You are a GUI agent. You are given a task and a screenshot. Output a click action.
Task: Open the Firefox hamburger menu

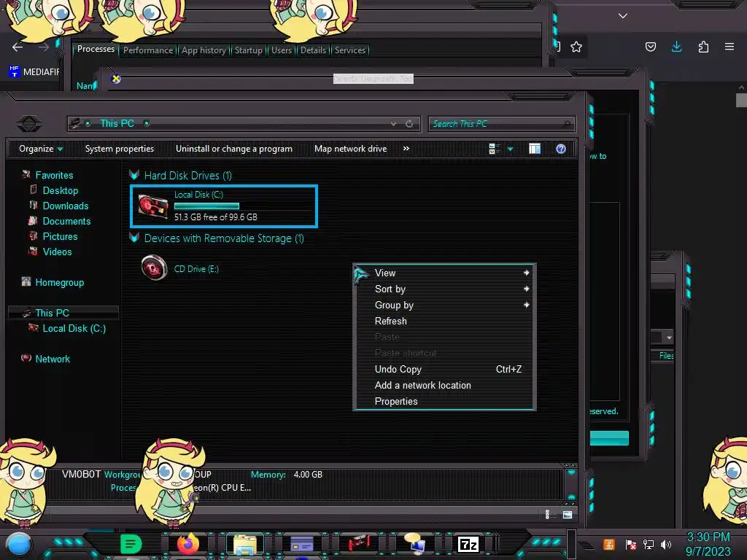pos(729,47)
